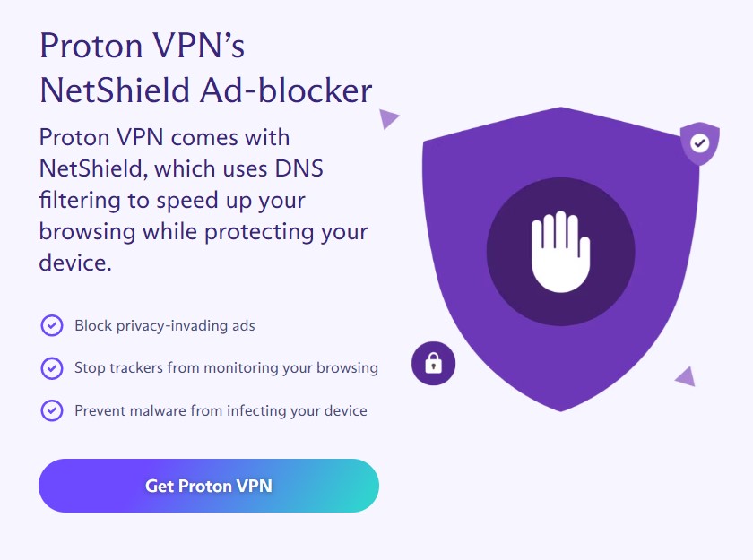Click the purple triangle near the headline
Image resolution: width=753 pixels, height=560 pixels.
click(389, 119)
